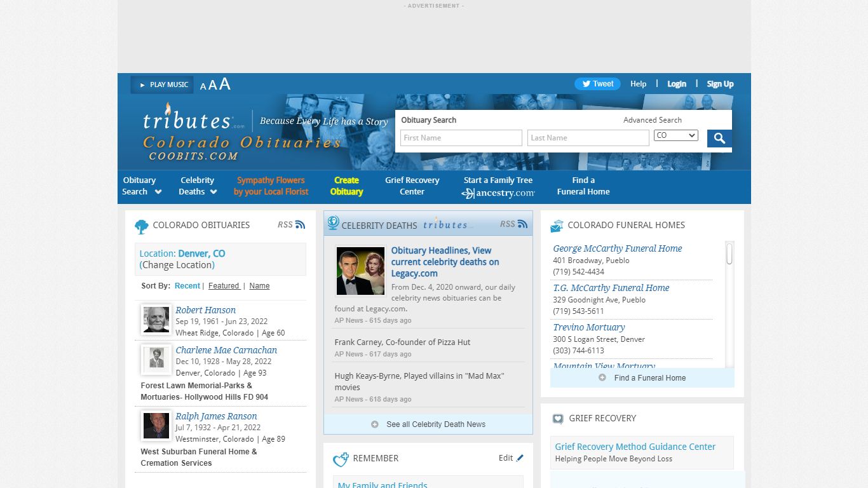Image resolution: width=868 pixels, height=488 pixels.
Task: Select the medium font size A
Action: (213, 85)
